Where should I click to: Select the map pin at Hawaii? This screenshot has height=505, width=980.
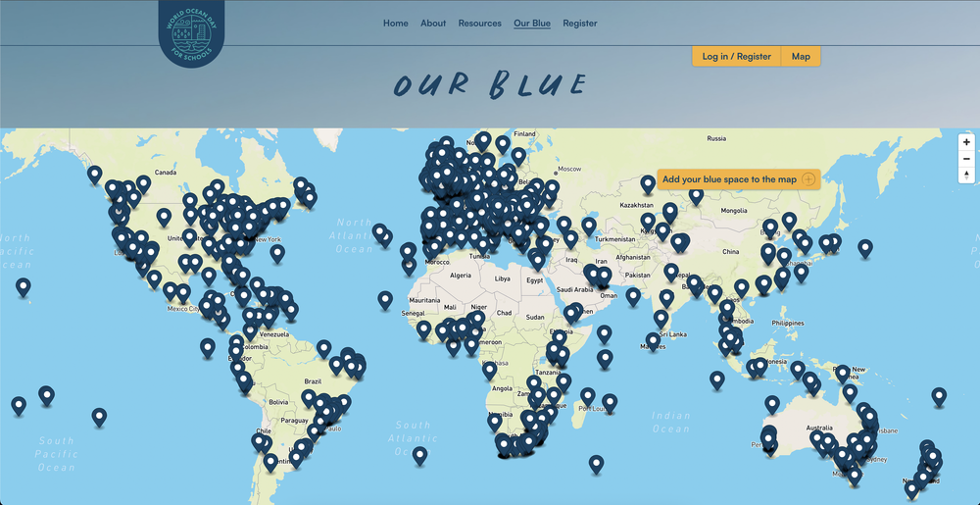24,287
